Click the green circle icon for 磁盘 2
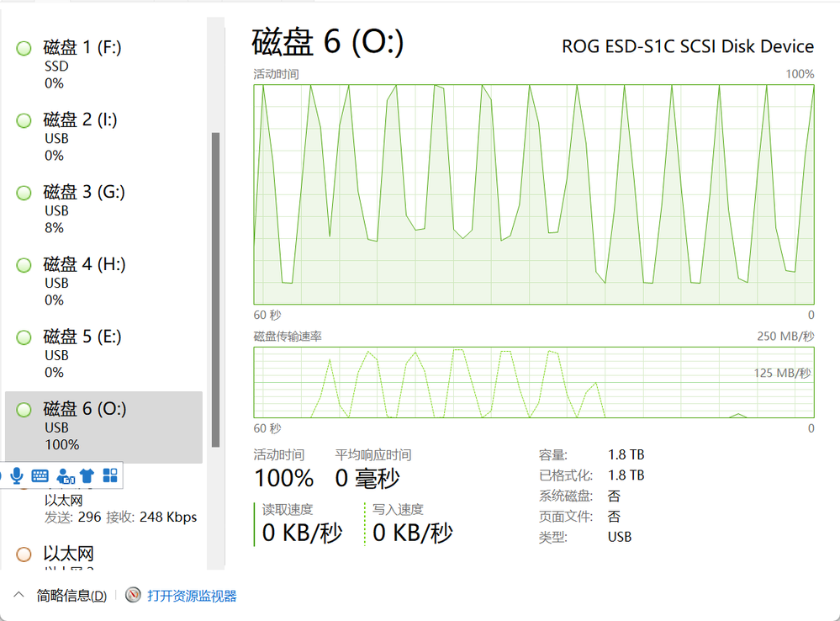Image resolution: width=840 pixels, height=621 pixels. click(24, 120)
